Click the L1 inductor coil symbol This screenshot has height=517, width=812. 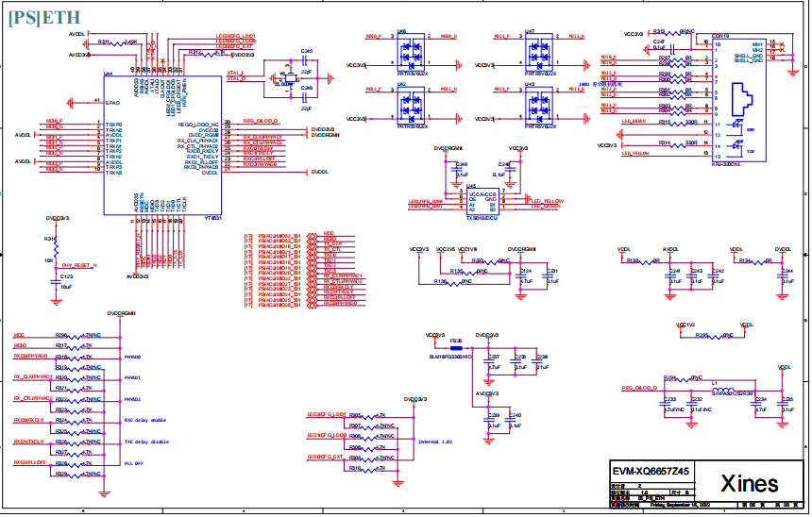[722, 390]
